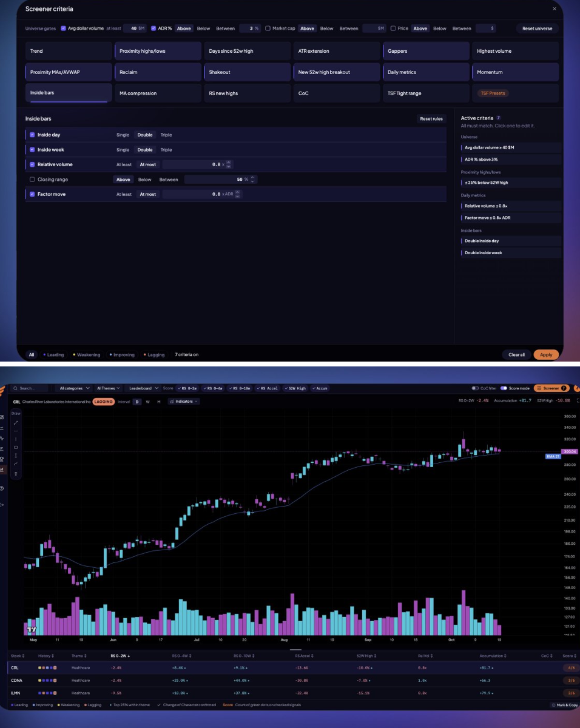The width and height of the screenshot is (580, 728).
Task: Toggle the Avg dollar volume checkbox
Action: click(63, 28)
